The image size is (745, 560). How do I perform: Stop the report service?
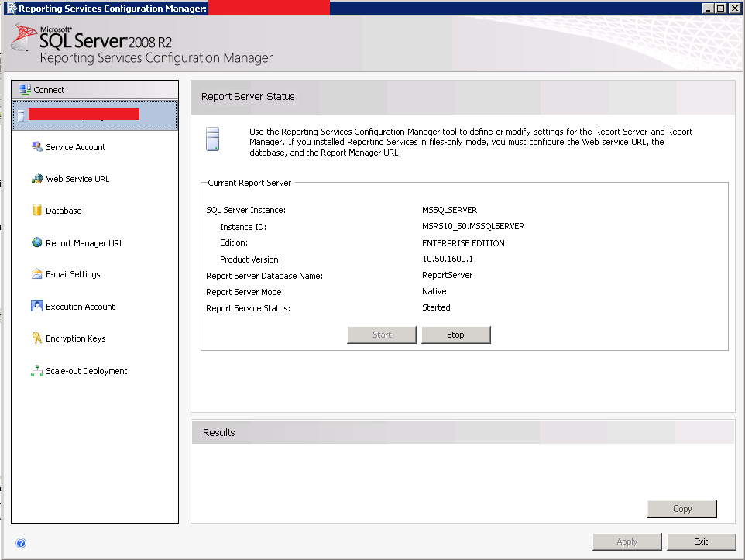coord(456,335)
